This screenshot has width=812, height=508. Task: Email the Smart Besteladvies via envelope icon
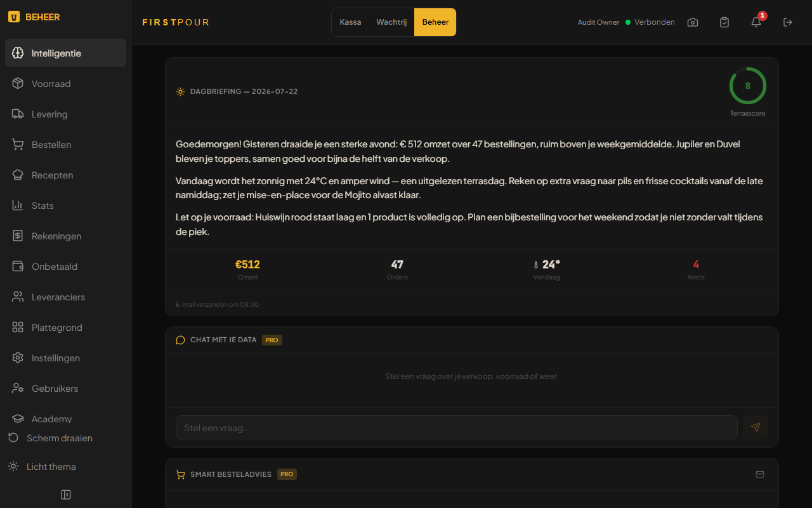tap(760, 474)
